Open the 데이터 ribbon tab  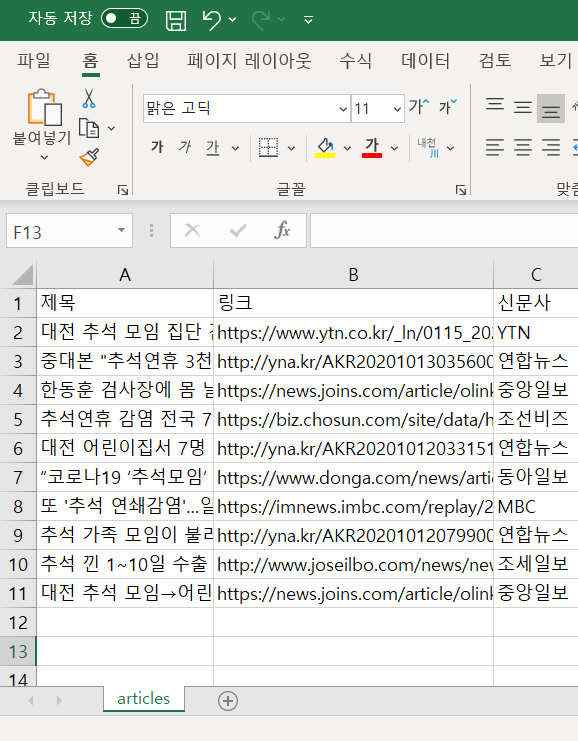pos(426,60)
